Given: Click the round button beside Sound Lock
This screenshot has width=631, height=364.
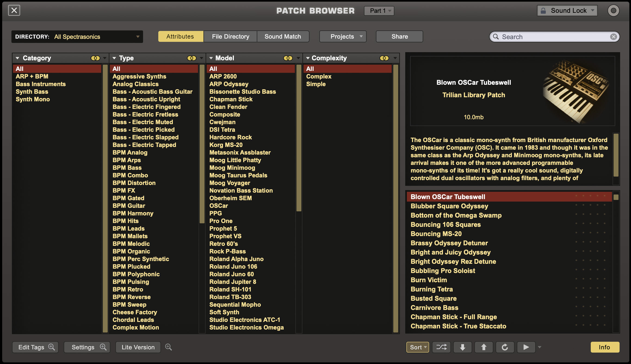Looking at the screenshot, I should tap(613, 11).
